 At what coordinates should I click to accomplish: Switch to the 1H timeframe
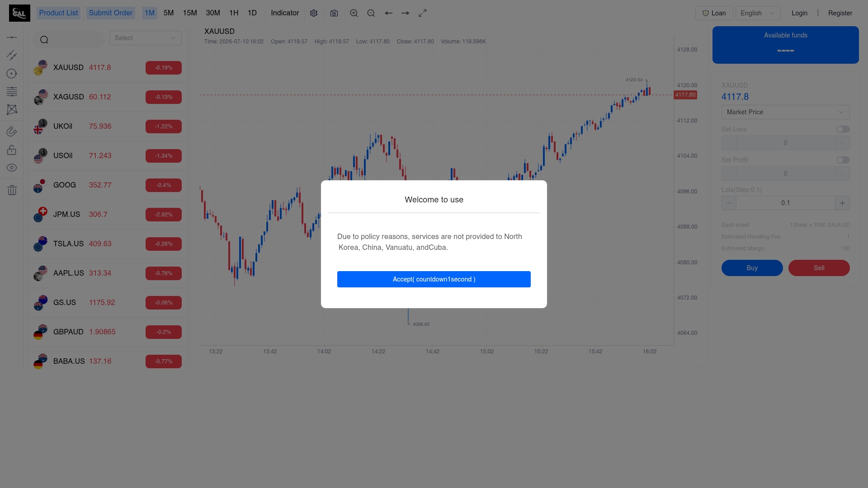(x=234, y=13)
